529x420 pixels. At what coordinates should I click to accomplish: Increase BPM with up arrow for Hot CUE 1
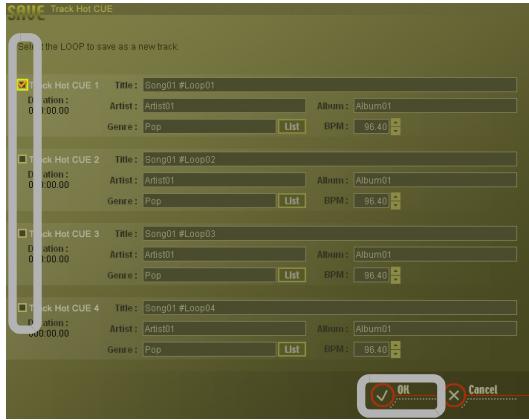tap(395, 122)
